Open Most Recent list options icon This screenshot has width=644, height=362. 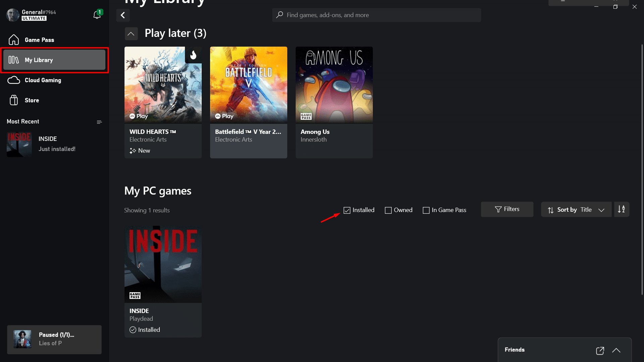[x=99, y=122]
